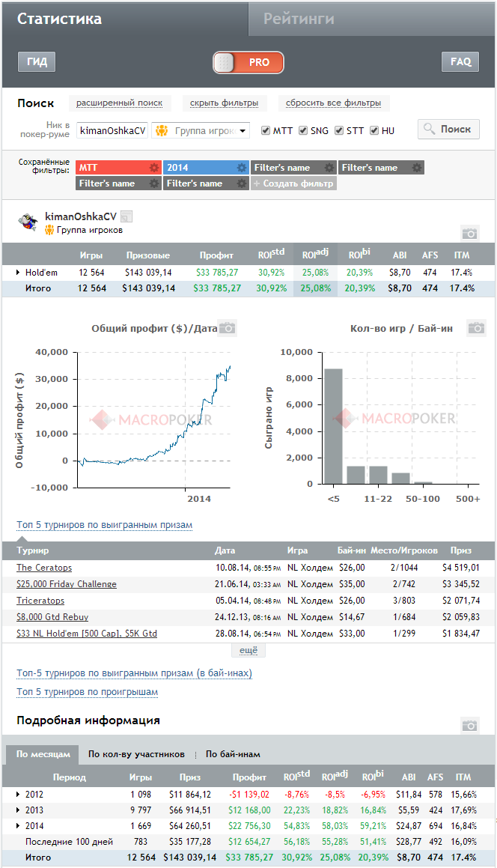Expand the Hold'em row
Image resolution: width=497 pixels, height=868 pixels.
point(18,273)
